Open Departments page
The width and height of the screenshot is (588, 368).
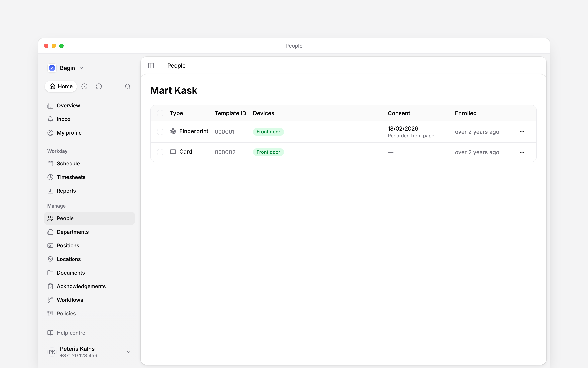point(89,232)
